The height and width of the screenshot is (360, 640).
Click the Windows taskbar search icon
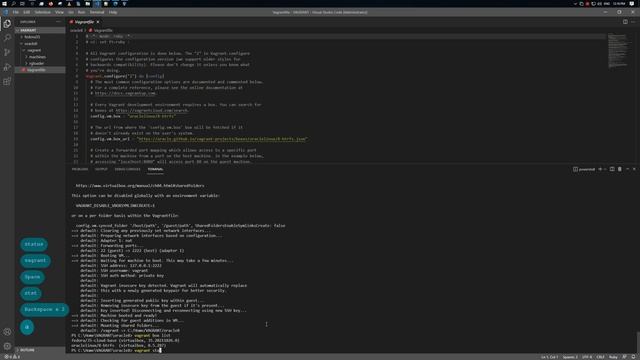point(13,4)
